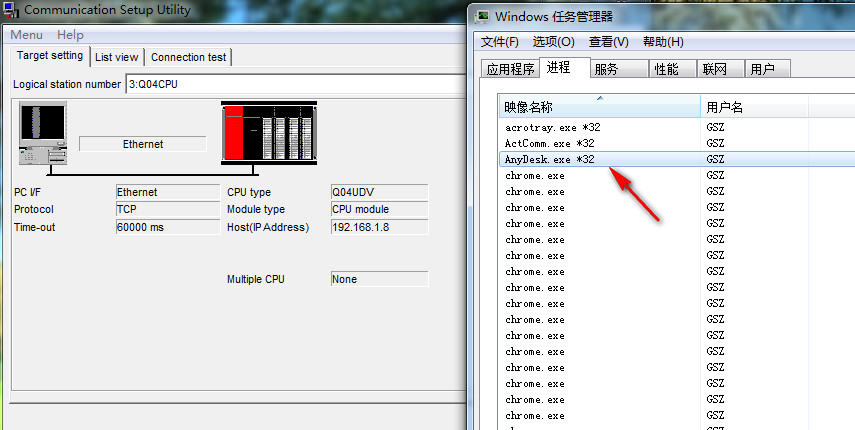The image size is (855, 430).
Task: Open the Menu menu
Action: coord(27,35)
